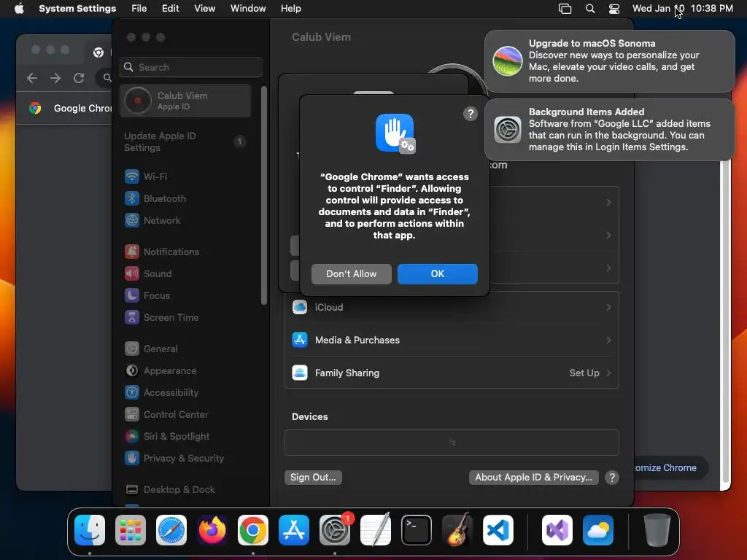The height and width of the screenshot is (560, 747).
Task: Click the settings Search field
Action: [x=190, y=67]
